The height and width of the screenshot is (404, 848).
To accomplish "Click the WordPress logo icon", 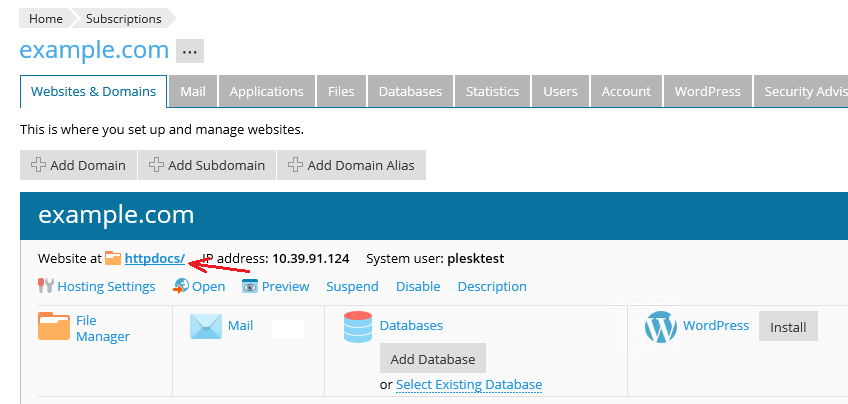I will point(661,327).
